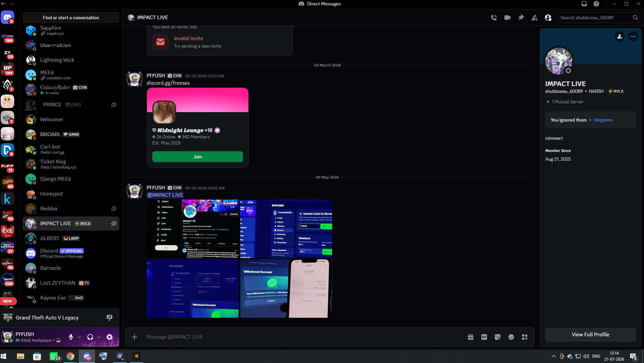Start a video call from the header

507,18
